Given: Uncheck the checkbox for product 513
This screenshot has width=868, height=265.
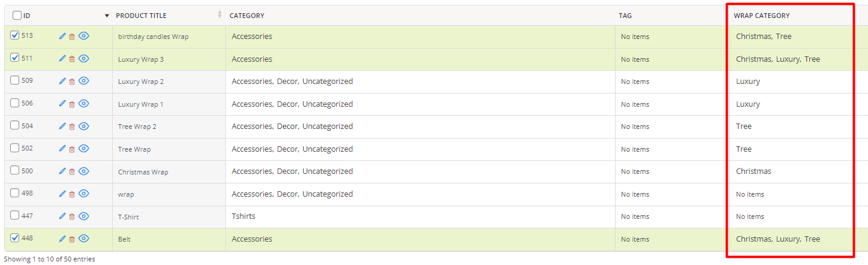Looking at the screenshot, I should click(x=15, y=35).
